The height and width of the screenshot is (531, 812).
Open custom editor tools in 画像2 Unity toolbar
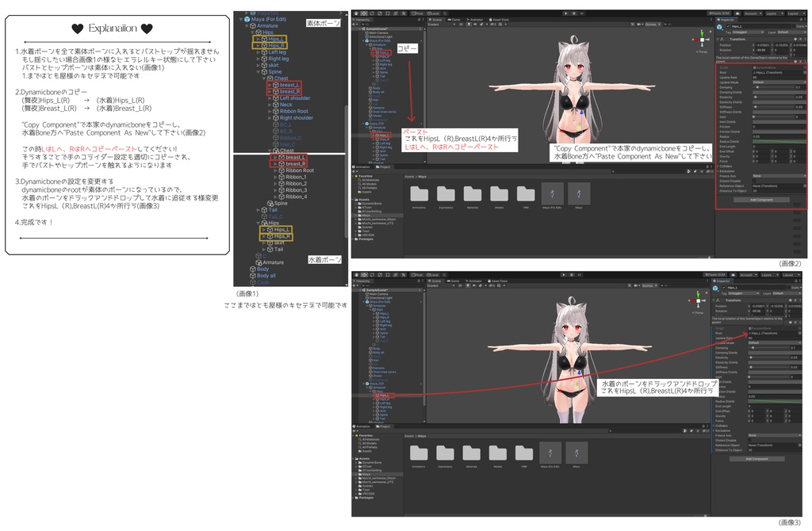pyautogui.click(x=404, y=13)
